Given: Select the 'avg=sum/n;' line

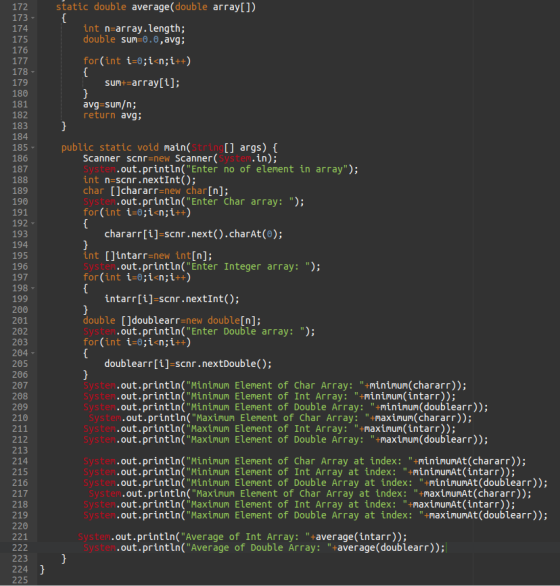Looking at the screenshot, I should point(110,104).
